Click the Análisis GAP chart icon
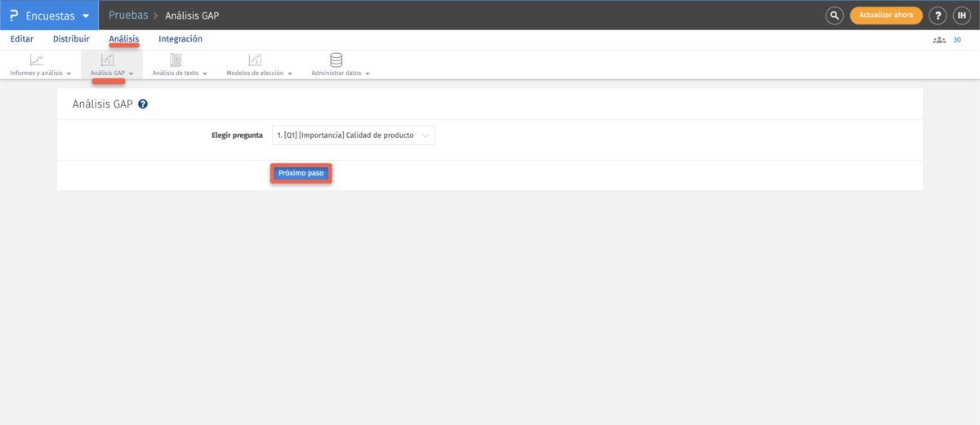980x425 pixels. (x=108, y=60)
